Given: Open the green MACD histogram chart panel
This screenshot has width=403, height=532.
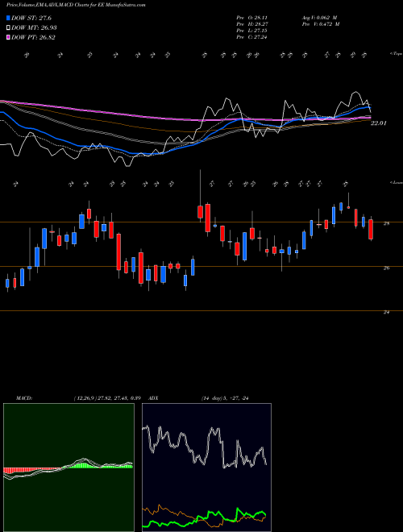Looking at the screenshot, I should click(69, 468).
